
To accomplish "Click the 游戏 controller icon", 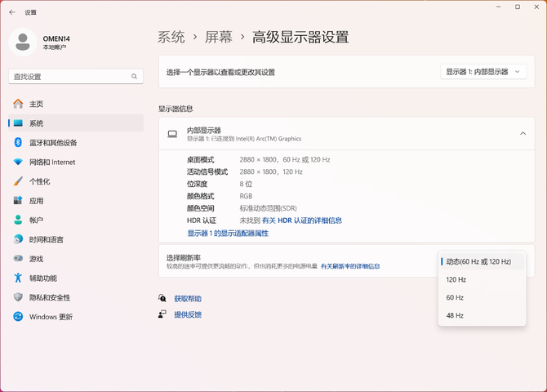I will click(18, 259).
